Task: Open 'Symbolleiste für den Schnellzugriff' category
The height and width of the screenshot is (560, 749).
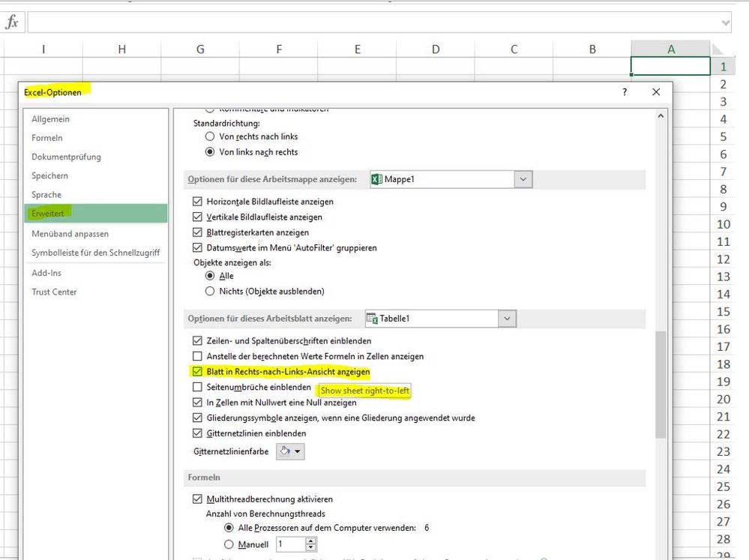Action: (95, 253)
